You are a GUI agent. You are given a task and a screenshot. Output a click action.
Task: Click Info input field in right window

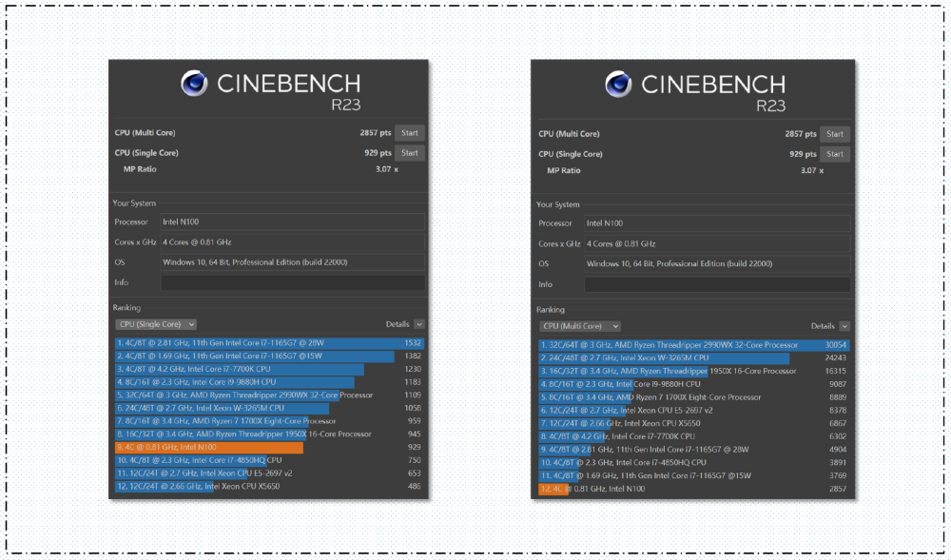pyautogui.click(x=717, y=284)
